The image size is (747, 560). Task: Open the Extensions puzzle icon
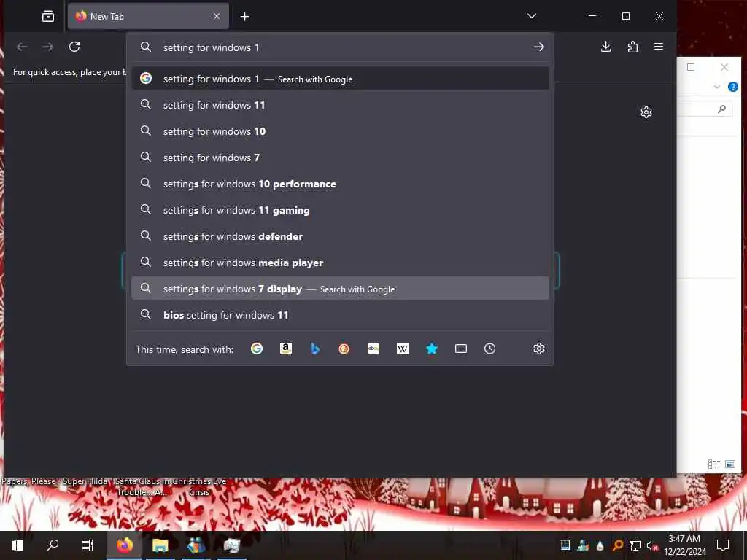coord(632,47)
